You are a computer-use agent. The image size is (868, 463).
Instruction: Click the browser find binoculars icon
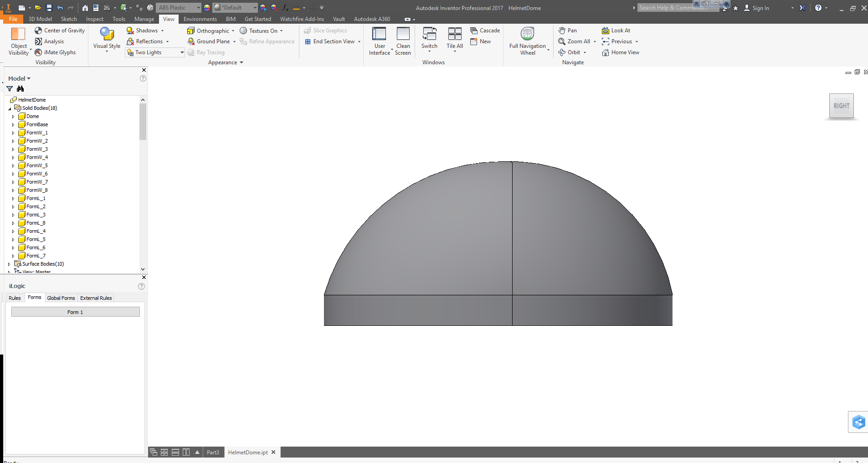tap(20, 89)
